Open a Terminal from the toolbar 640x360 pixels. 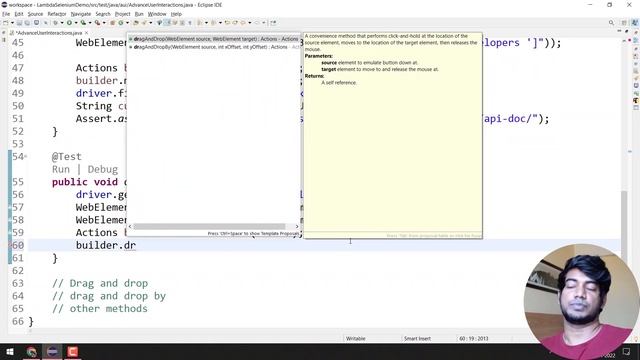(x=36, y=22)
